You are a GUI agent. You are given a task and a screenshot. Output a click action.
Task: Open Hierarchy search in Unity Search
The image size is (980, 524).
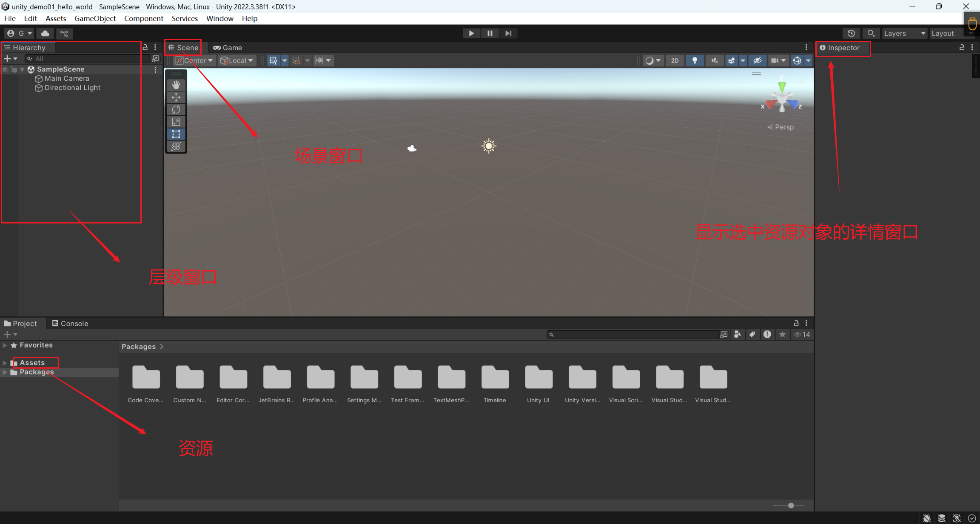coord(156,58)
